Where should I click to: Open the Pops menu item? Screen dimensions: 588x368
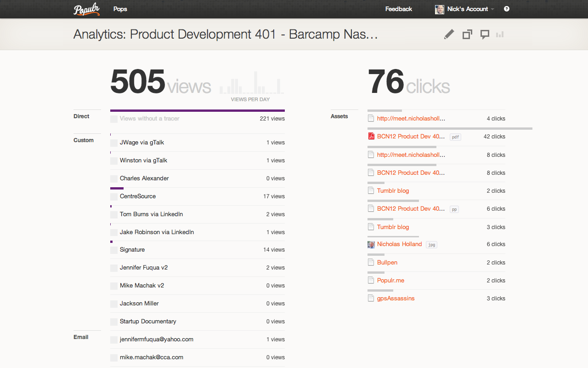point(120,9)
